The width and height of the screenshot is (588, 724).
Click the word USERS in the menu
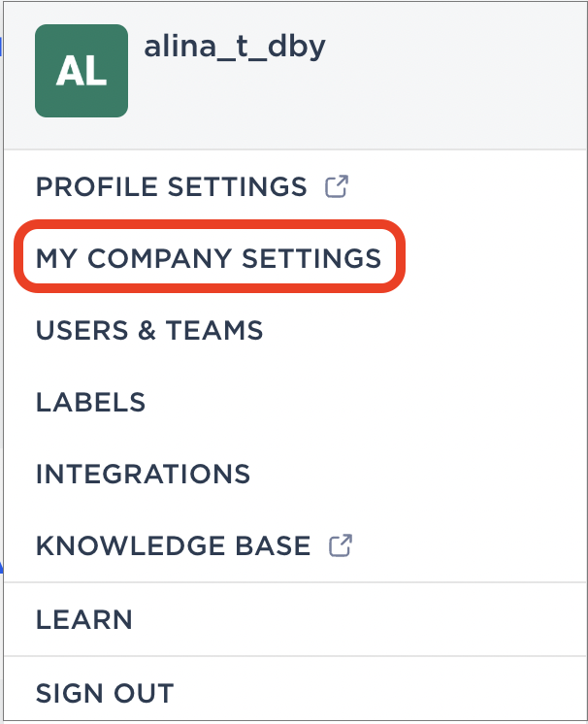82,330
